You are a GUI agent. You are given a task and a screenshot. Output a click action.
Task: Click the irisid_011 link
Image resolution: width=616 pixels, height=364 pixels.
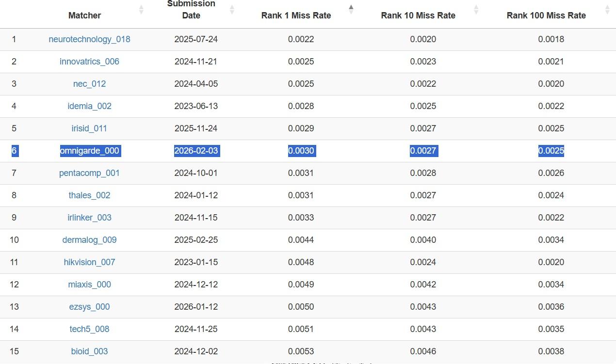coord(89,128)
